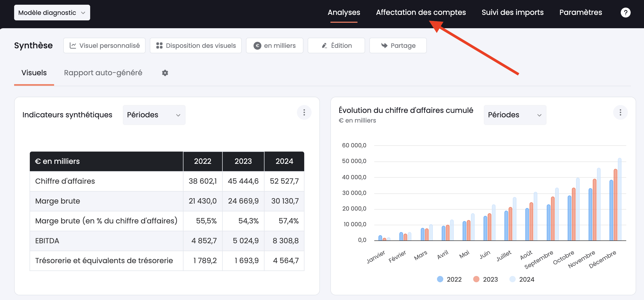
Task: Expand Périodes dropdown in Indicateurs synthétiques
Action: tap(154, 115)
